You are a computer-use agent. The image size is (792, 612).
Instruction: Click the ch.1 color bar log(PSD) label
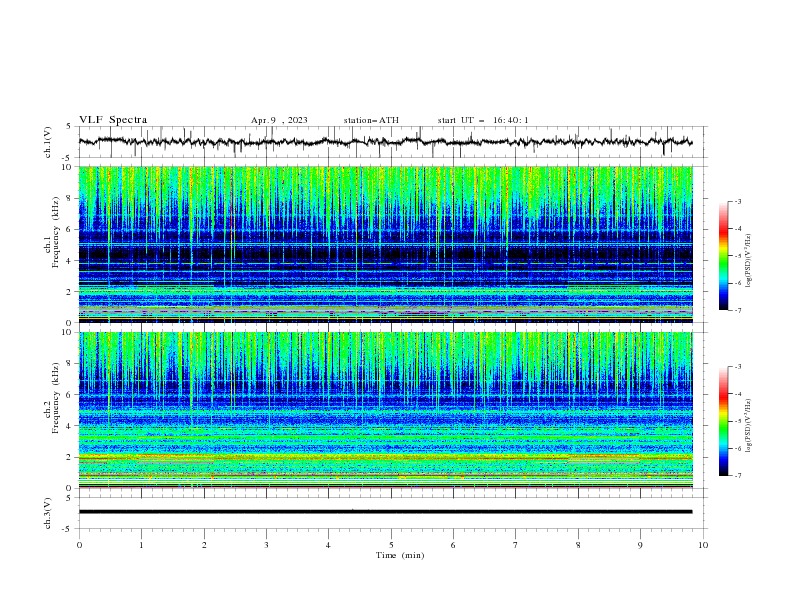point(749,261)
